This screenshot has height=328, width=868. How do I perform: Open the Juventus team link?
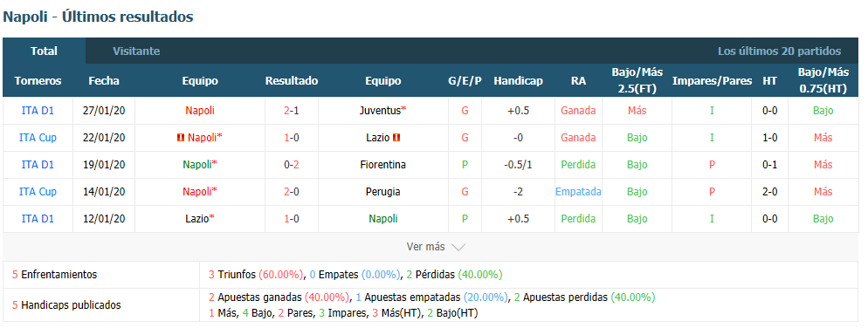(x=380, y=111)
